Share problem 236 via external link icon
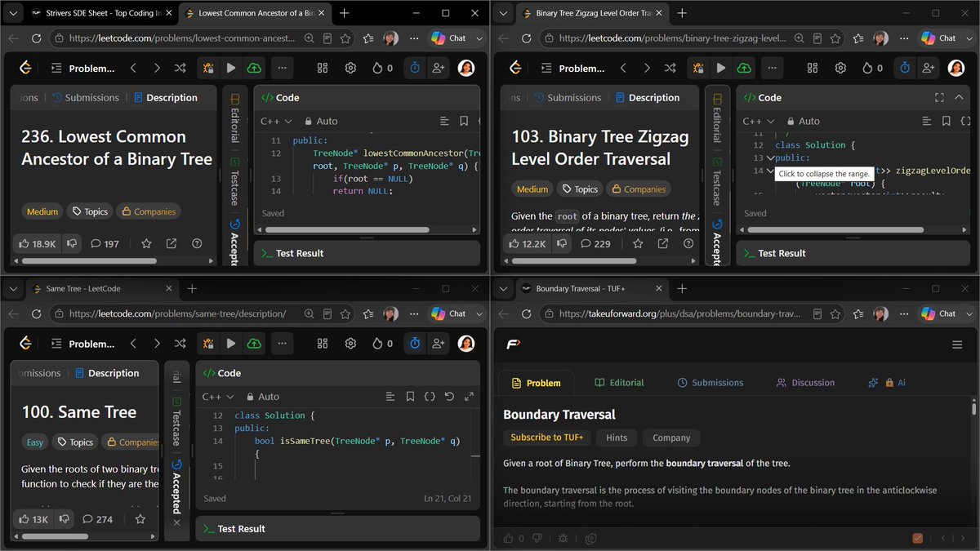Image resolution: width=980 pixels, height=551 pixels. [x=171, y=243]
